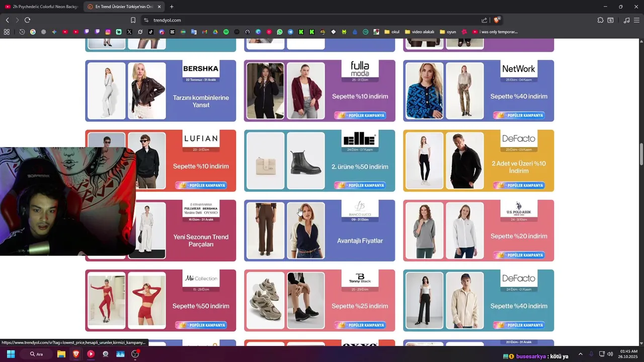The width and height of the screenshot is (644, 362).
Task: Click 'Popüler Kampanya' badge on Fulla Moda card
Action: (360, 115)
